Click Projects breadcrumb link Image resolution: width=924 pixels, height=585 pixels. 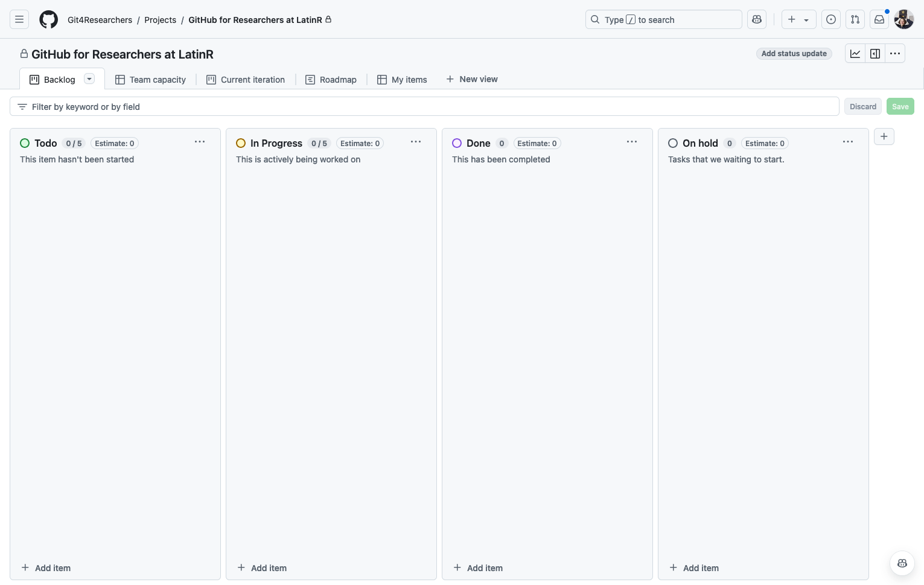click(x=161, y=20)
